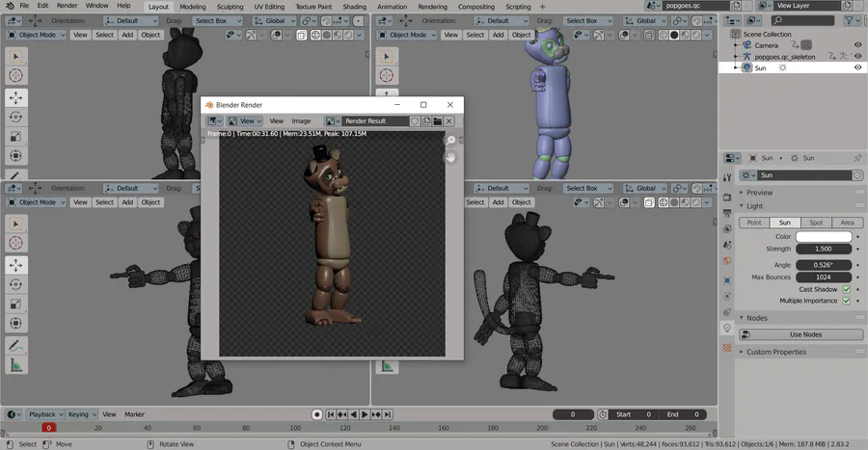Switch to the Shading workspace tab
This screenshot has width=868, height=450.
pos(354,7)
